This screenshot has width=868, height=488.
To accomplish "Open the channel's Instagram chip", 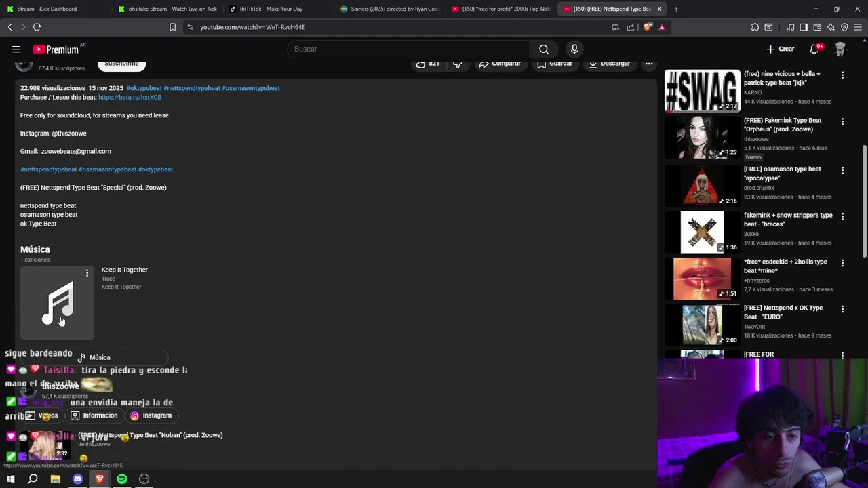I will coord(151,415).
